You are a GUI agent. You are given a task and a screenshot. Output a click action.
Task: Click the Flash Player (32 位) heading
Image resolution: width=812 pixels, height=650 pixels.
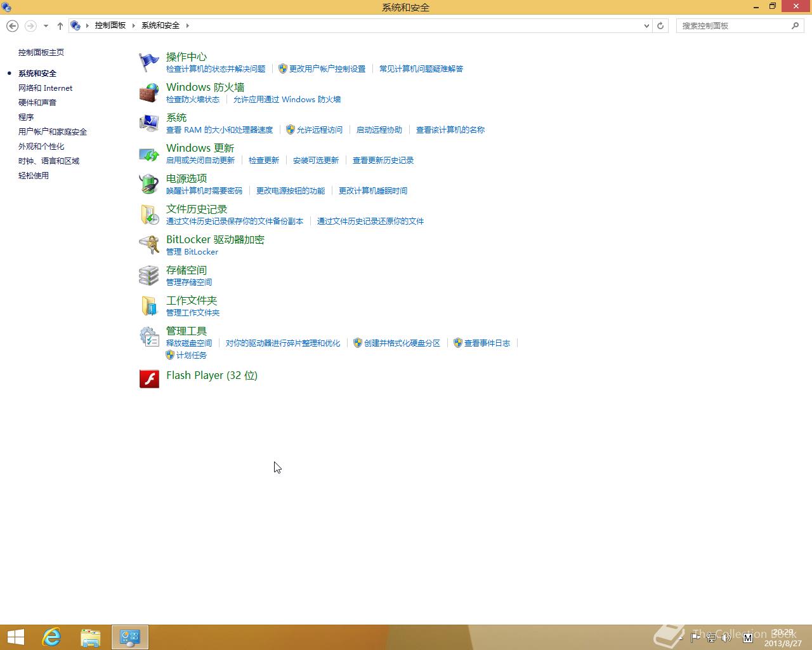point(212,375)
